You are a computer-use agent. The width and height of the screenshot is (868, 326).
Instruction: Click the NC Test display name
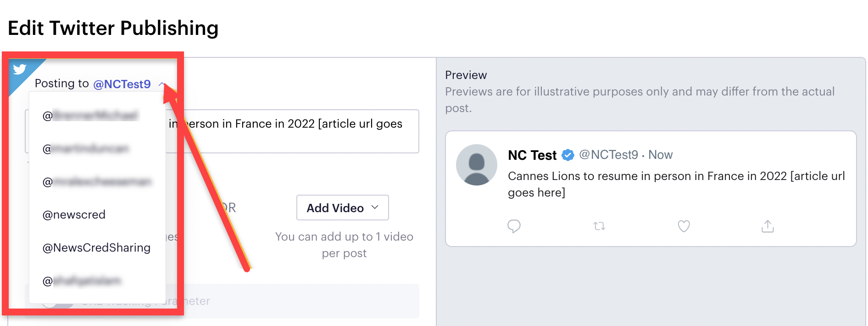coord(532,155)
